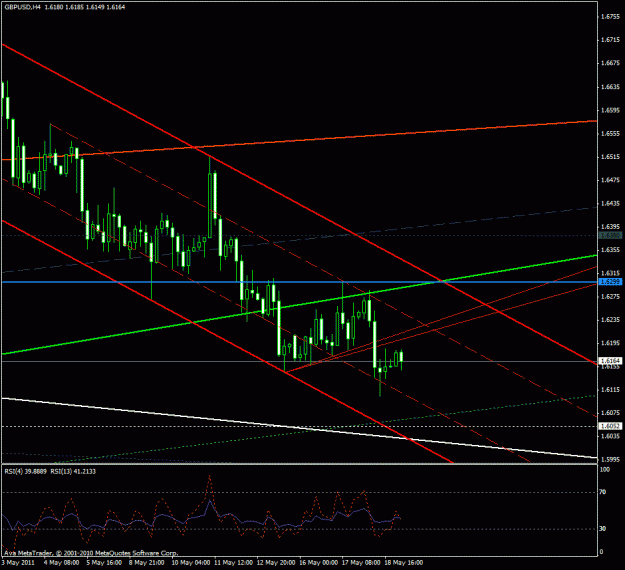Click the 1.6475 price axis label
This screenshot has height=570, width=625.
tap(610, 180)
